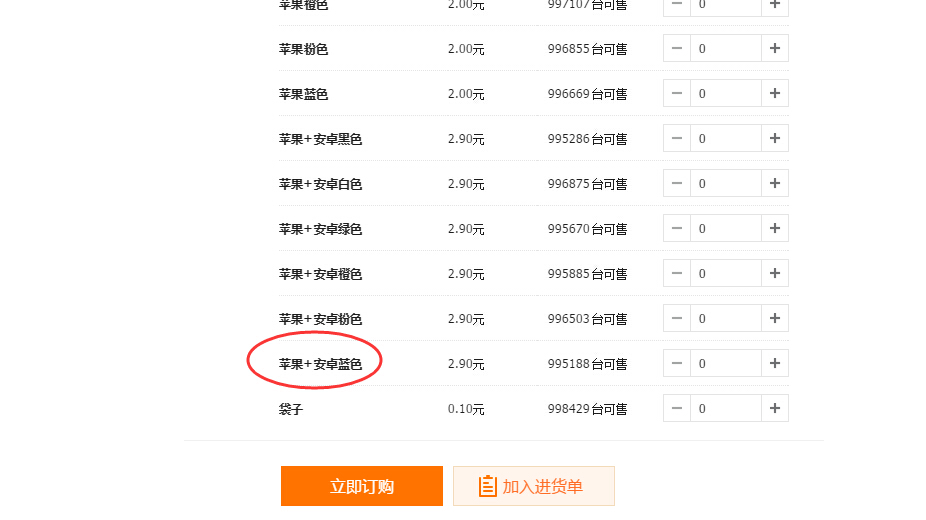Click plus icon on 苹果+安卓粉色 row

[775, 318]
